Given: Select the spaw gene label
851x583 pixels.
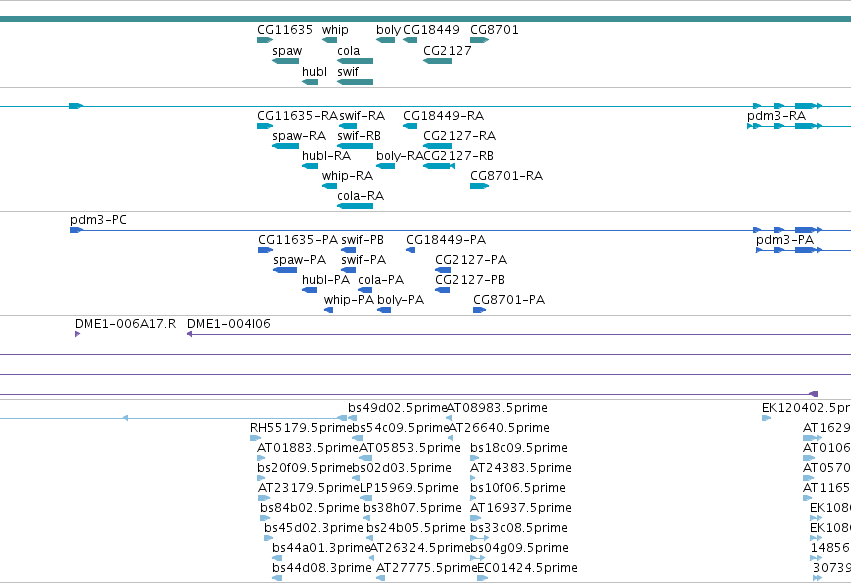Looking at the screenshot, I should (x=287, y=51).
